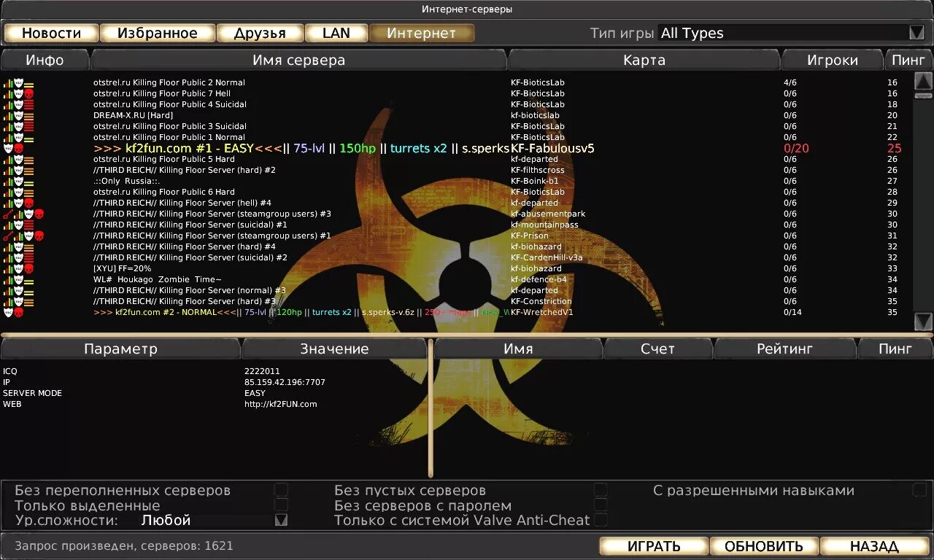Sort by 'Имя сервера' column header

pyautogui.click(x=298, y=60)
